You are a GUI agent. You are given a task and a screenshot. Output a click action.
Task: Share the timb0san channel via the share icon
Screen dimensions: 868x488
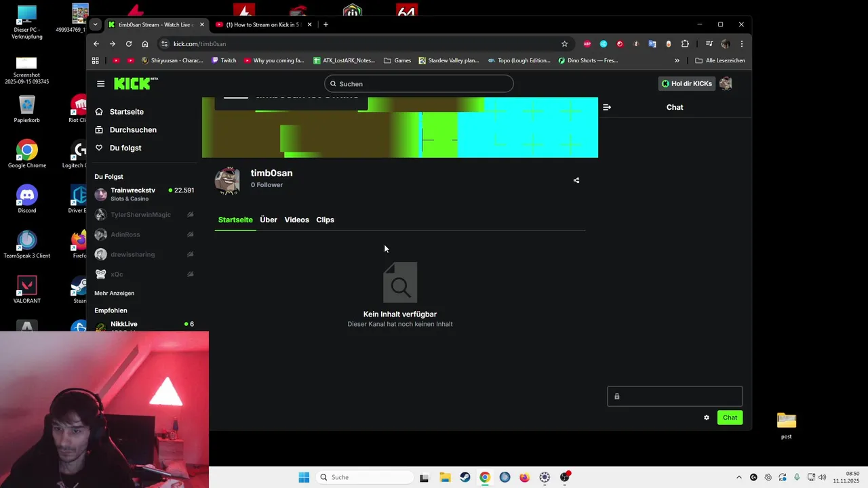pyautogui.click(x=576, y=180)
